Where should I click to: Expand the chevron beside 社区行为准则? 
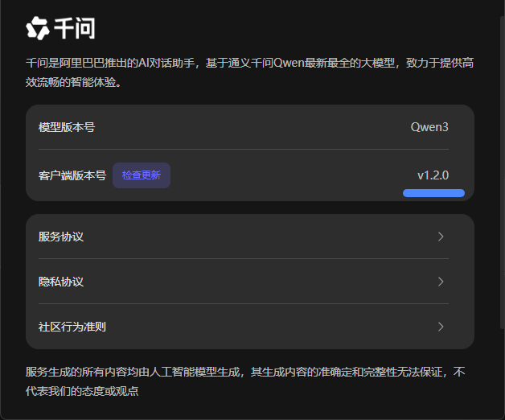click(x=441, y=327)
